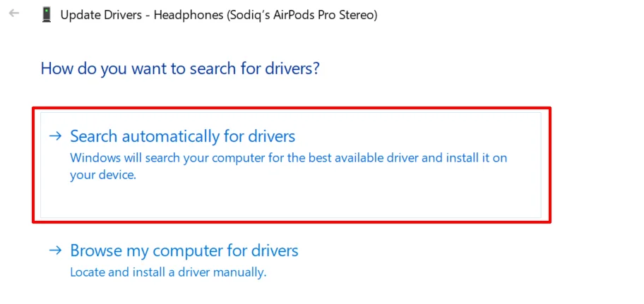This screenshot has width=644, height=304.
Task: Click the arrow icon beside Search automatically
Action: (x=56, y=136)
